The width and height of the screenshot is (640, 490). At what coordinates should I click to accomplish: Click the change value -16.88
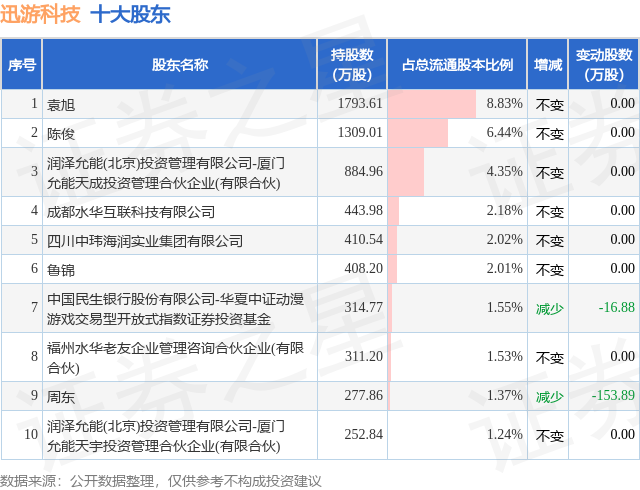616,307
